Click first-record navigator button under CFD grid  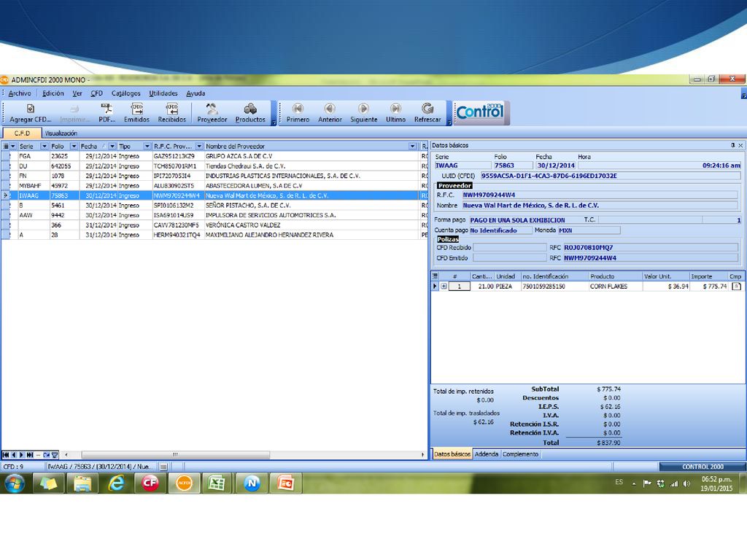pyautogui.click(x=6, y=455)
